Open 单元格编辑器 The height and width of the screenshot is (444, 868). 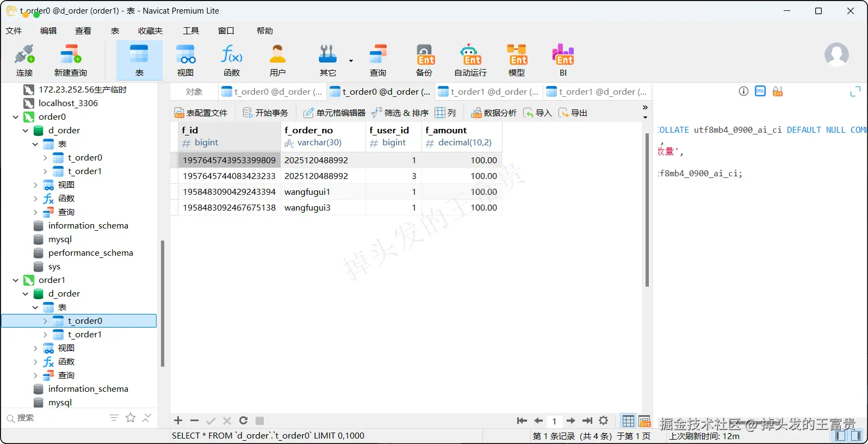click(x=334, y=113)
